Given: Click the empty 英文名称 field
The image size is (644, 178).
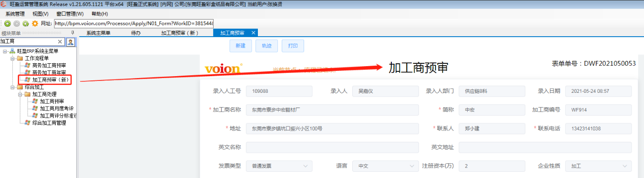Looking at the screenshot, I should tap(332, 148).
